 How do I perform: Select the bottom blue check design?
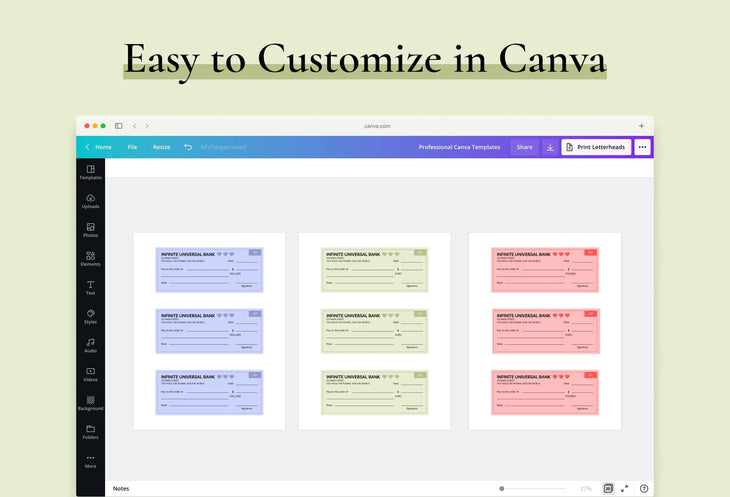pyautogui.click(x=209, y=392)
